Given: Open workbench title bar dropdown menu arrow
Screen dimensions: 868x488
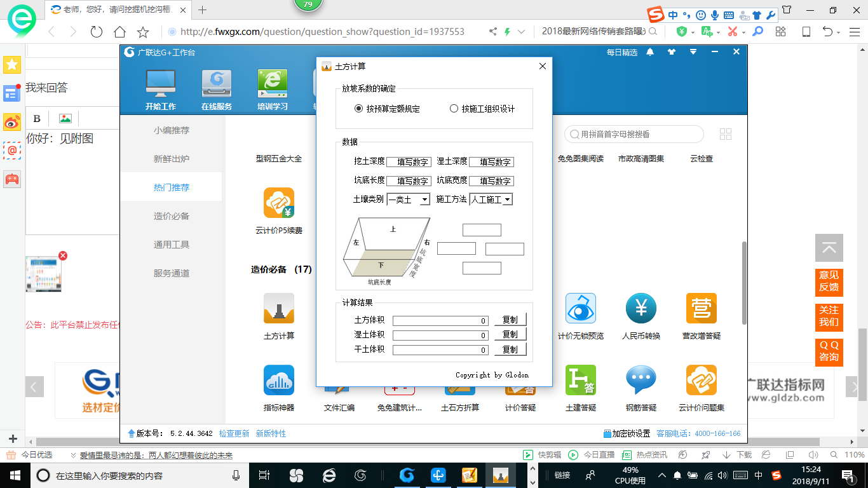Looking at the screenshot, I should point(693,52).
